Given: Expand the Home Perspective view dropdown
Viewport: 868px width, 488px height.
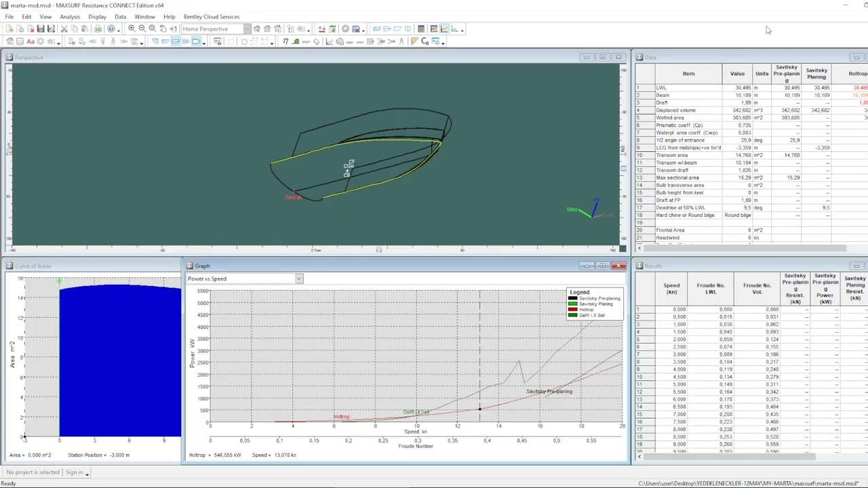Looking at the screenshot, I should click(x=247, y=29).
